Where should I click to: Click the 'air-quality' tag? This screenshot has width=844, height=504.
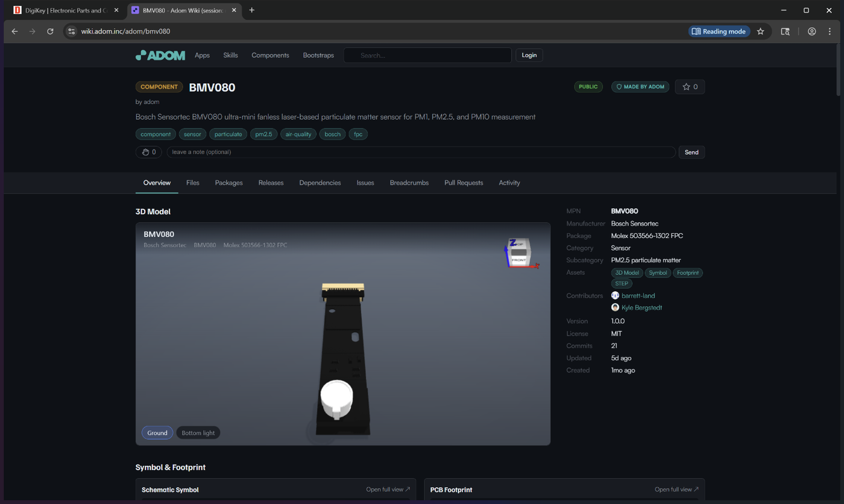298,134
